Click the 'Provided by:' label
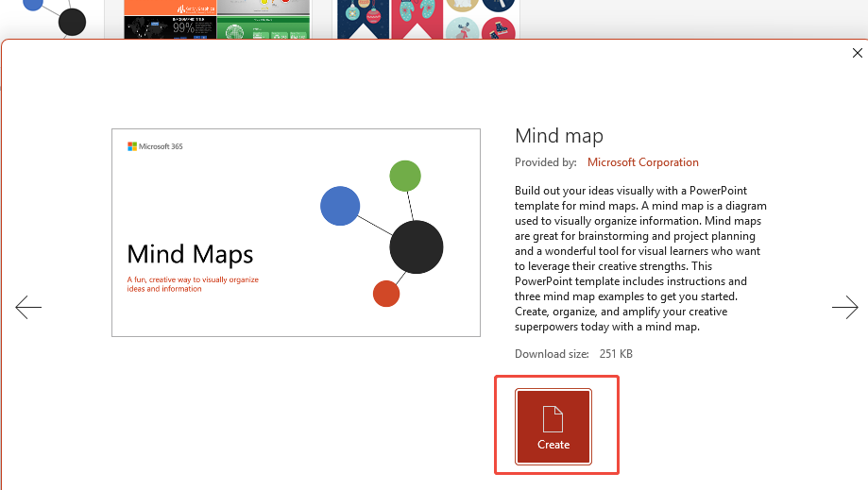The image size is (868, 490). 545,162
